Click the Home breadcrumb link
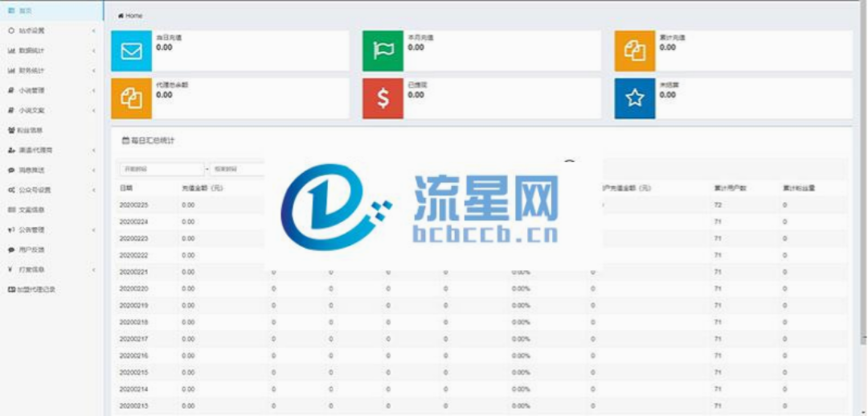The width and height of the screenshot is (868, 416). point(133,16)
